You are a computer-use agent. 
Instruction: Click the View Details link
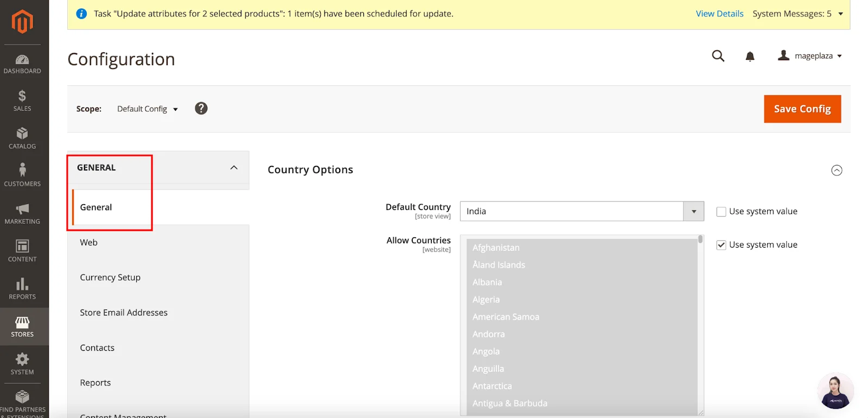click(x=719, y=14)
